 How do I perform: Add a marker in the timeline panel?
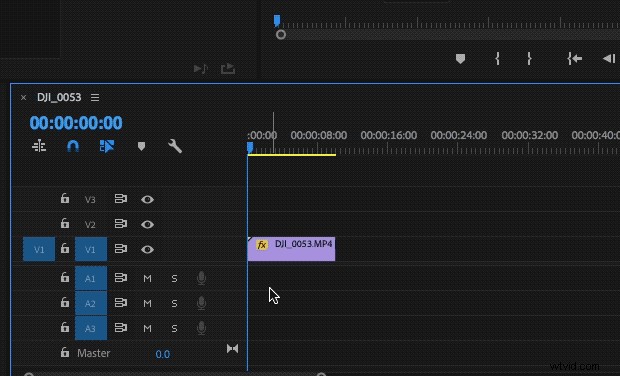coord(141,146)
